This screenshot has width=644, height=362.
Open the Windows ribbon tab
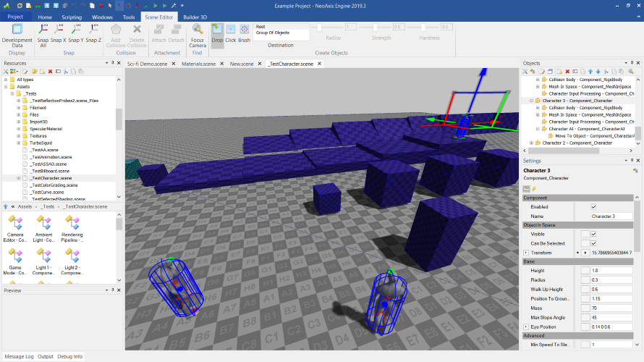click(102, 17)
